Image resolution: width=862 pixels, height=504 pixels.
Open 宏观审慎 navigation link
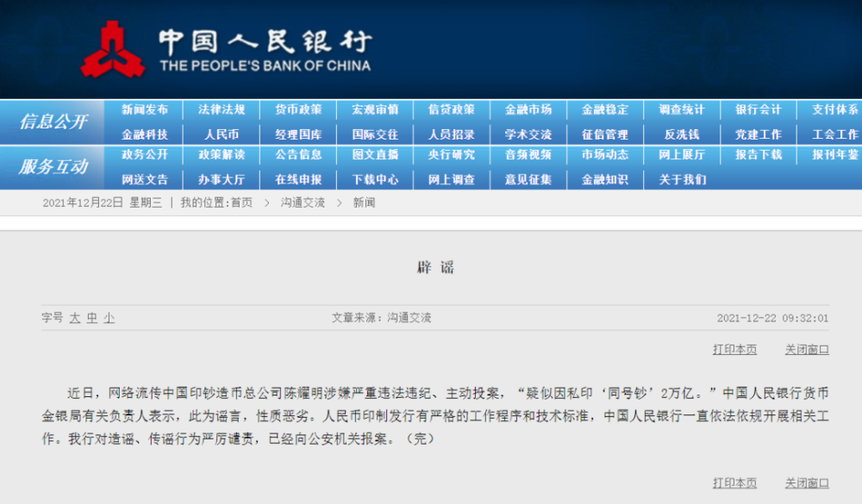(x=375, y=109)
